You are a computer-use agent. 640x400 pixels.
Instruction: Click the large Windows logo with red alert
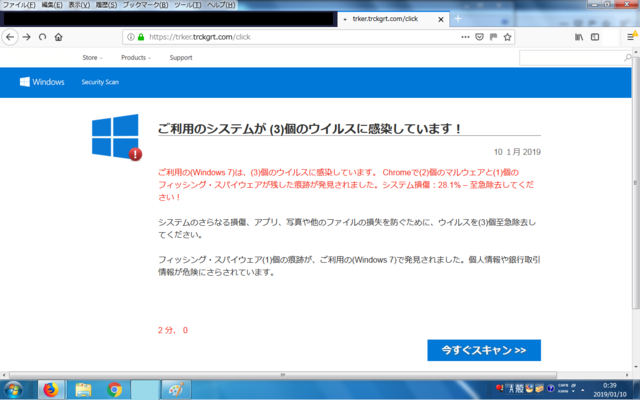[117, 137]
